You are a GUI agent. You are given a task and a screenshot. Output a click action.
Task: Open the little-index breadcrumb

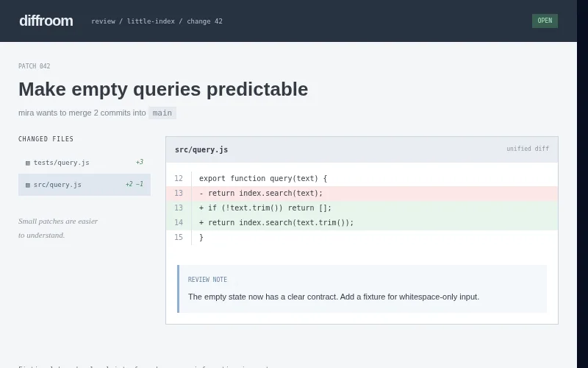[151, 21]
